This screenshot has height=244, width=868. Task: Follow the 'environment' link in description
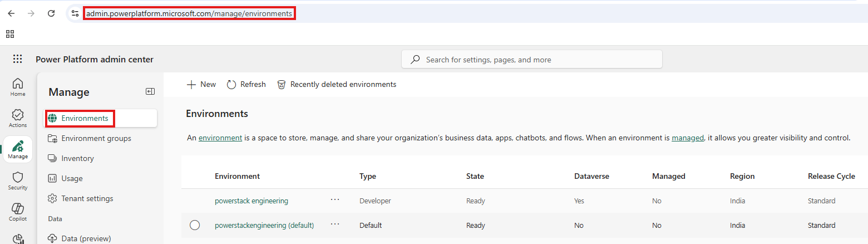[220, 138]
